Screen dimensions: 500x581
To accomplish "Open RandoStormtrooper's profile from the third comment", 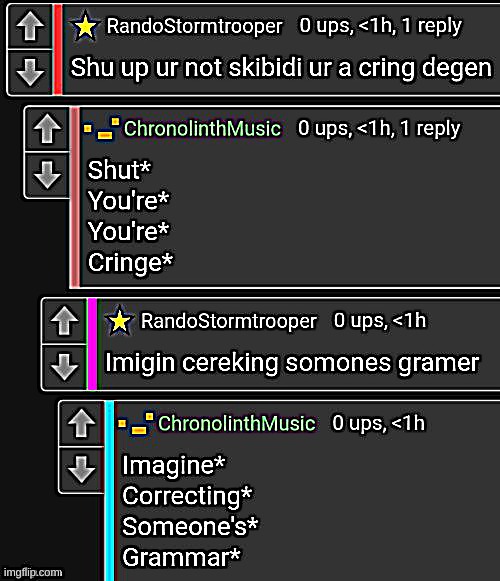I will (x=229, y=321).
